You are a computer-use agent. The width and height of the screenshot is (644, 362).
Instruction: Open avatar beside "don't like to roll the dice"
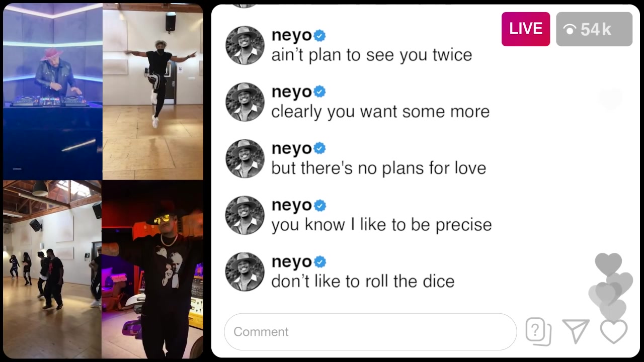coord(245,271)
